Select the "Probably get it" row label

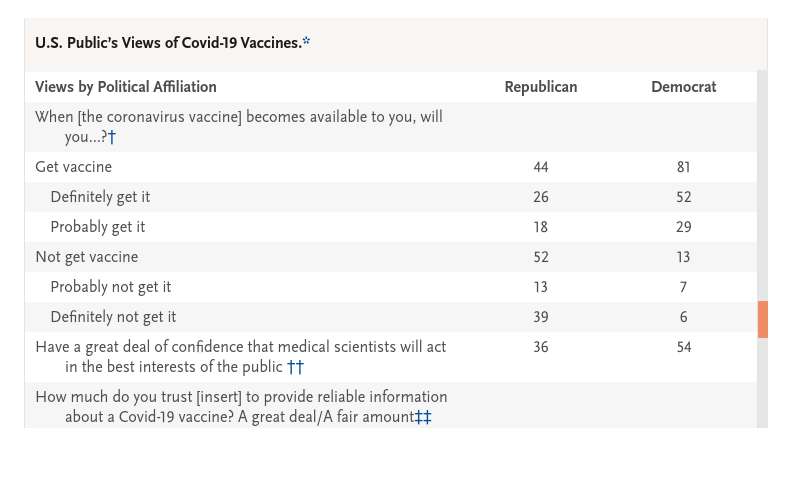tap(98, 227)
